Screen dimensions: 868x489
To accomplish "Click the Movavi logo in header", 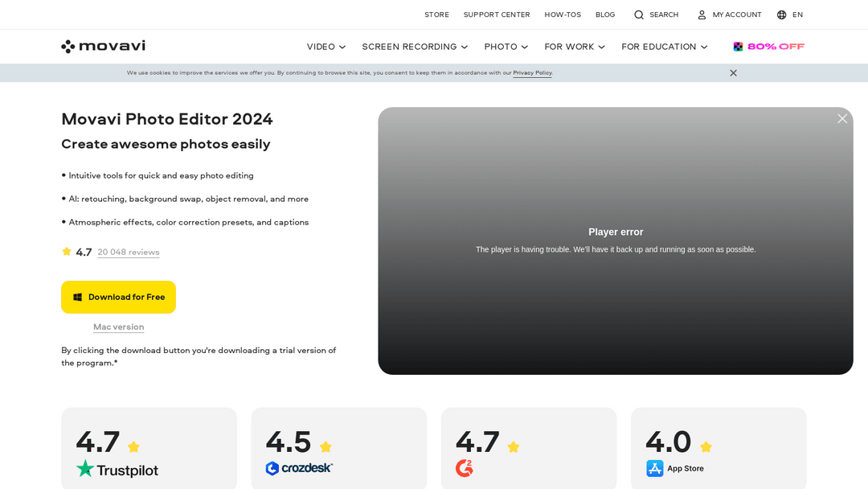I will coord(103,47).
